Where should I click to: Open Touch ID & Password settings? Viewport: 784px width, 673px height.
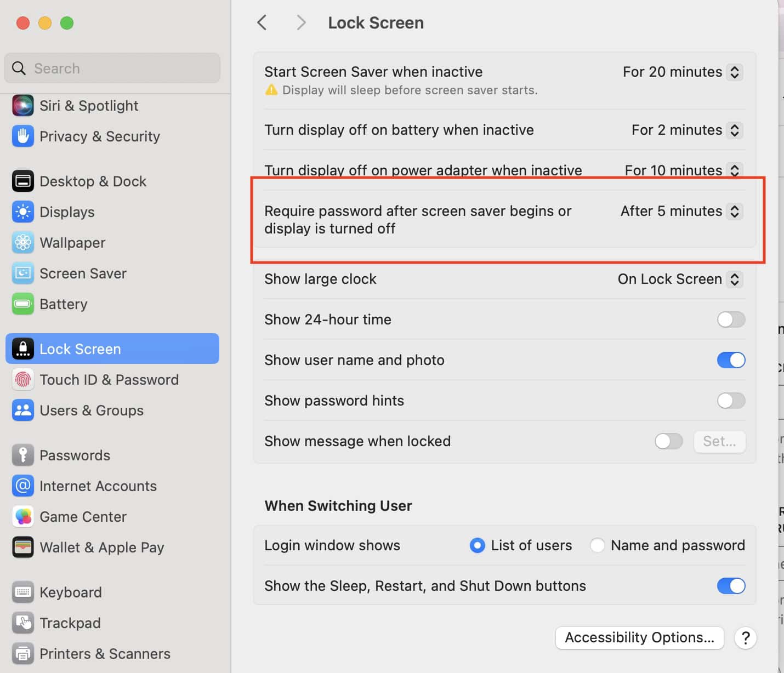pyautogui.click(x=110, y=379)
